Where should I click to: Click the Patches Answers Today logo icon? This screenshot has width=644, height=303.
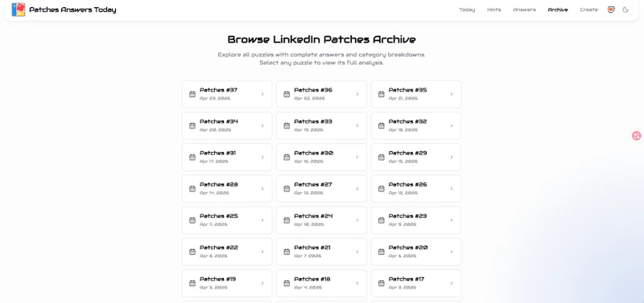pyautogui.click(x=19, y=10)
